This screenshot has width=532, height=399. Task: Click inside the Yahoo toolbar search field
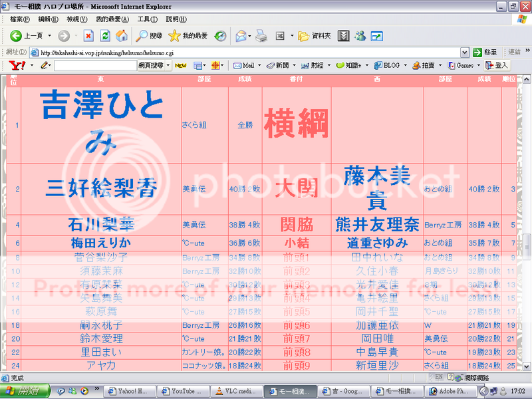[93, 65]
